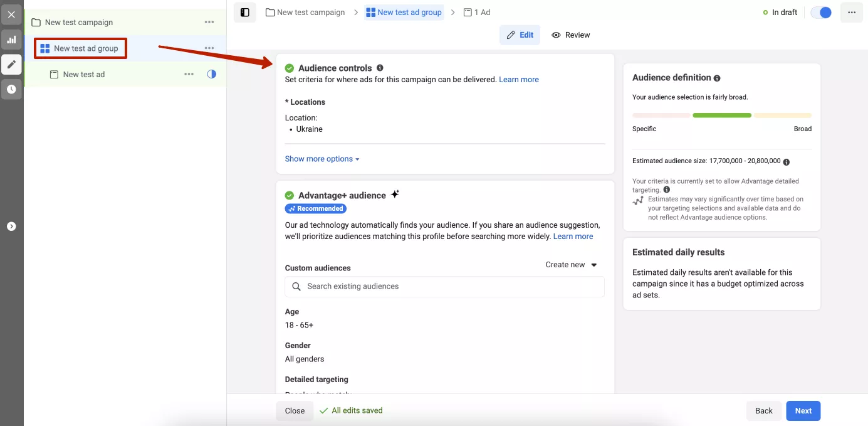Select New test campaign in the tree
This screenshot has height=426, width=868.
pyautogui.click(x=79, y=23)
